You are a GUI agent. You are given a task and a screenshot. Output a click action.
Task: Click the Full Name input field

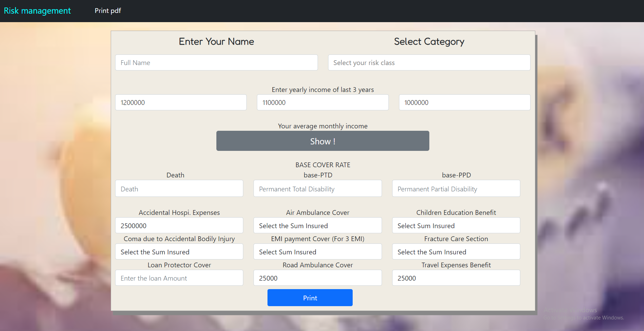(x=216, y=63)
